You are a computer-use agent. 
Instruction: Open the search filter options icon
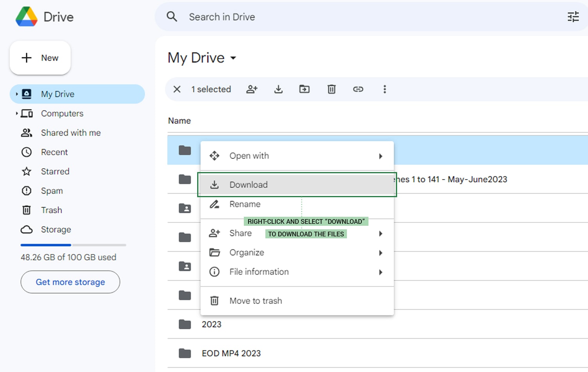pos(573,17)
